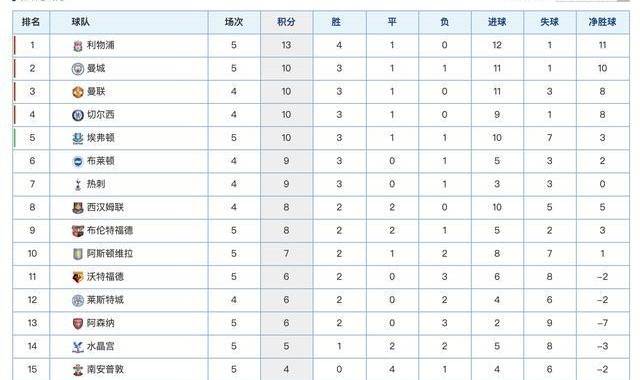
Task: Click the Brighton club crest icon
Action: click(78, 162)
